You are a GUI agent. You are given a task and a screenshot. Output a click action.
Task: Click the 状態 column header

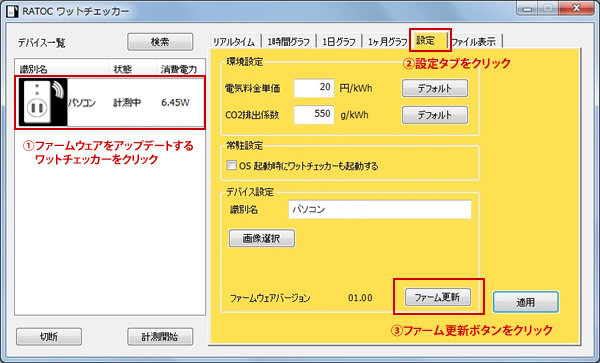coord(123,69)
